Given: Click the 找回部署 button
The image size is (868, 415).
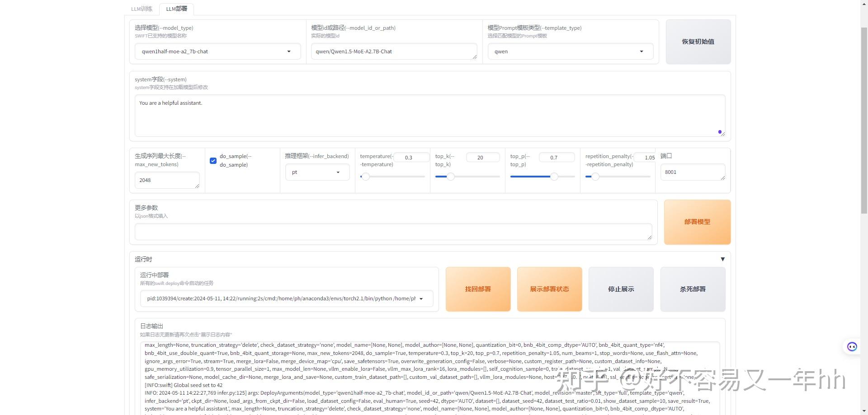Looking at the screenshot, I should 477,289.
